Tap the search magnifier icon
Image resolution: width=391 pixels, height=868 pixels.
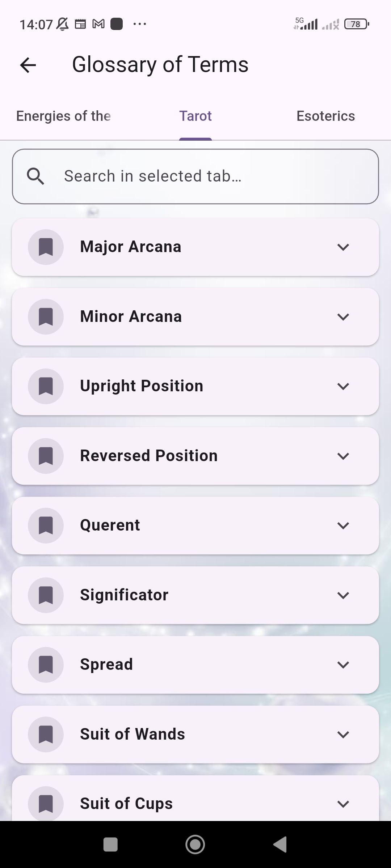pos(35,176)
